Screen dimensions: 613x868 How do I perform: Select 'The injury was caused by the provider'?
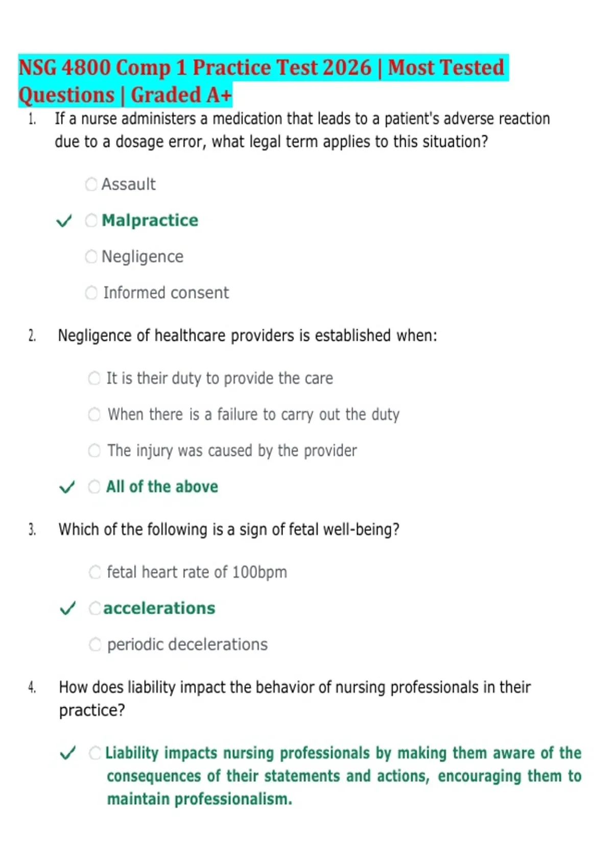tap(95, 450)
